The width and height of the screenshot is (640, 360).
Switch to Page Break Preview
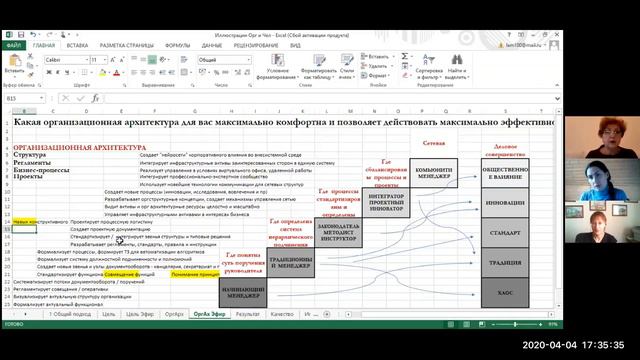click(x=482, y=324)
